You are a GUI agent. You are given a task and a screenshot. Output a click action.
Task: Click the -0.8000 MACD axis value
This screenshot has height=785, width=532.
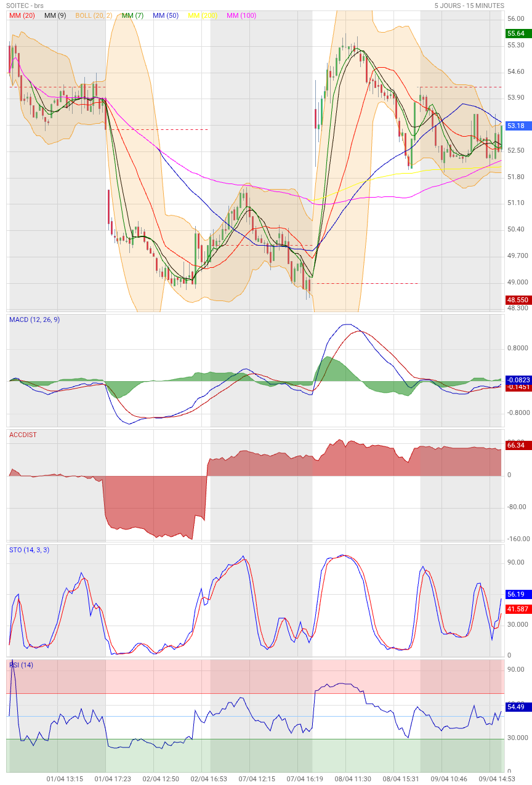click(519, 413)
